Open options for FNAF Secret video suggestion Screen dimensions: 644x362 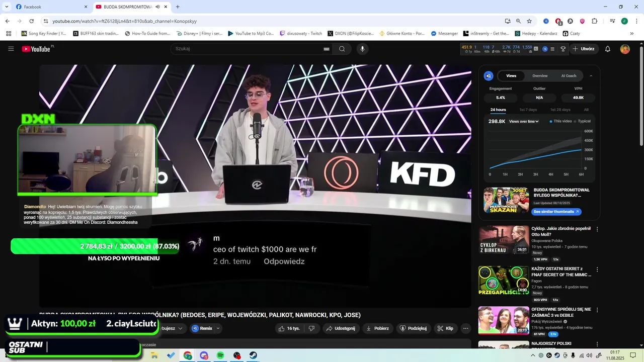(x=597, y=269)
